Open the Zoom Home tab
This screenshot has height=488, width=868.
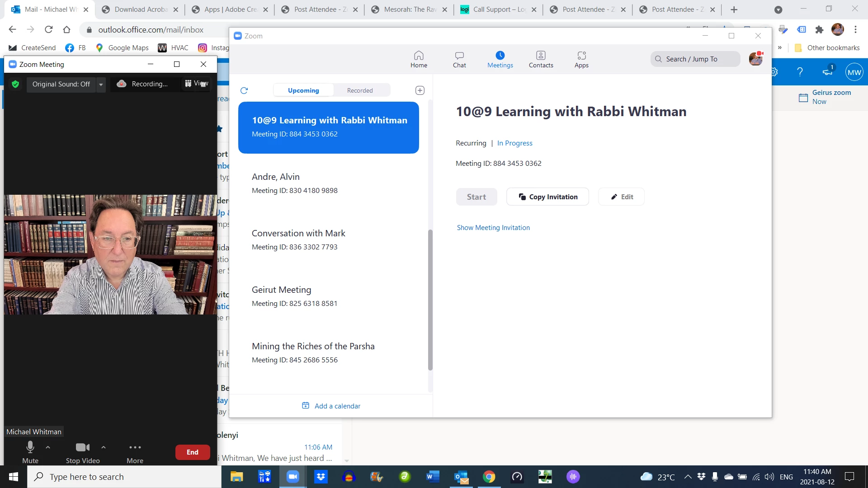pyautogui.click(x=419, y=59)
